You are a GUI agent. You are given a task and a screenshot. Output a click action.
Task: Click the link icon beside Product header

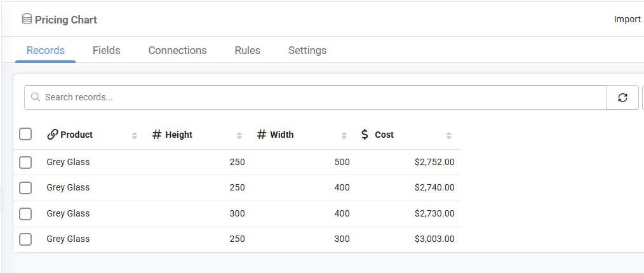[x=52, y=134]
